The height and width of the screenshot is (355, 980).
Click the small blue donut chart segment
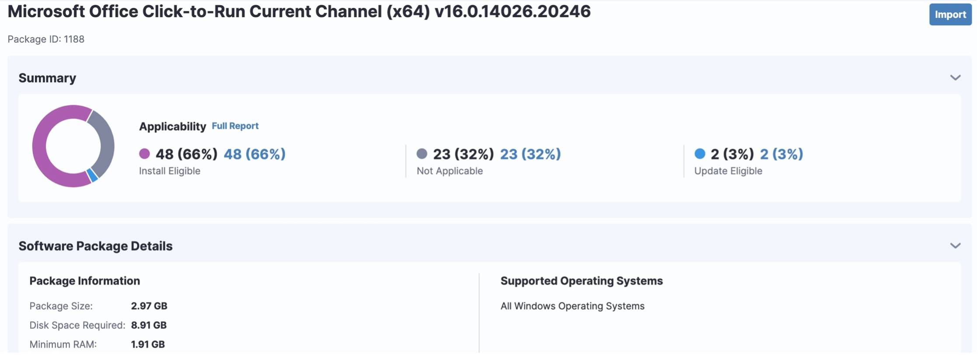tap(92, 175)
